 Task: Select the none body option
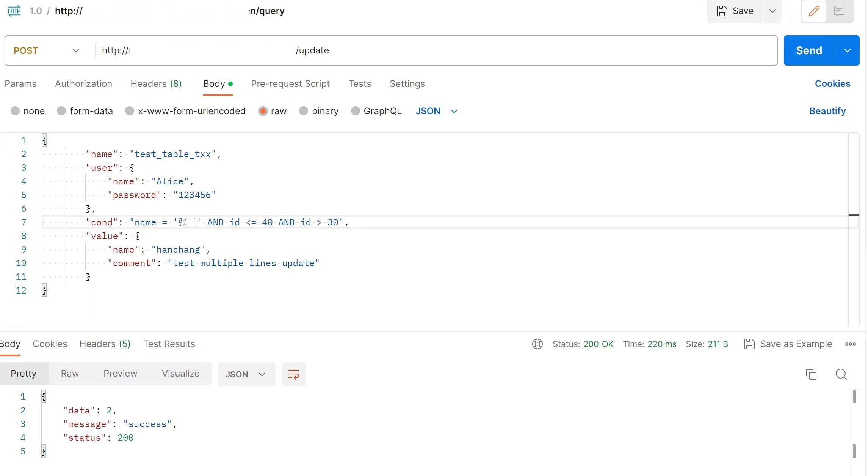[x=15, y=111]
